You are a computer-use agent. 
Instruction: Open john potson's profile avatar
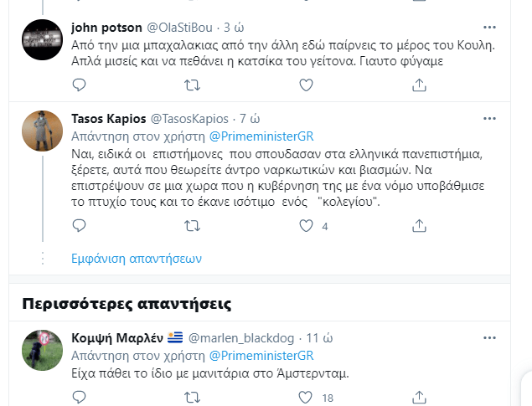[42, 39]
